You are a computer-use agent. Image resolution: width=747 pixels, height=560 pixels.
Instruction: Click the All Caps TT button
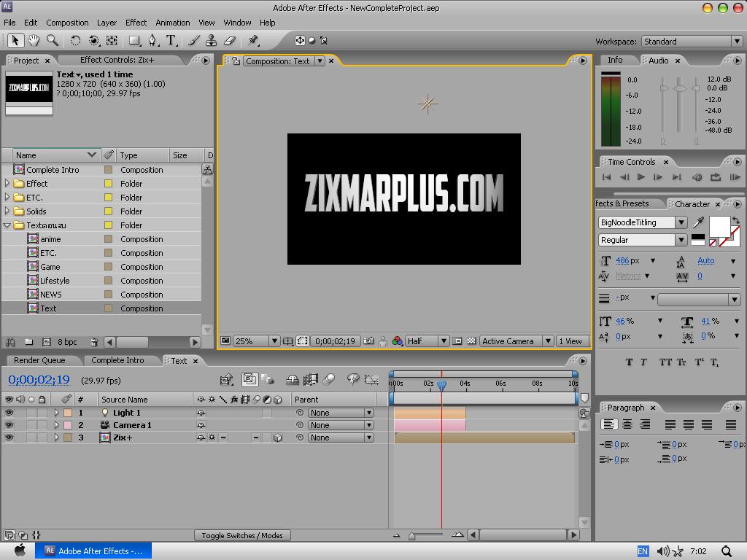[665, 362]
